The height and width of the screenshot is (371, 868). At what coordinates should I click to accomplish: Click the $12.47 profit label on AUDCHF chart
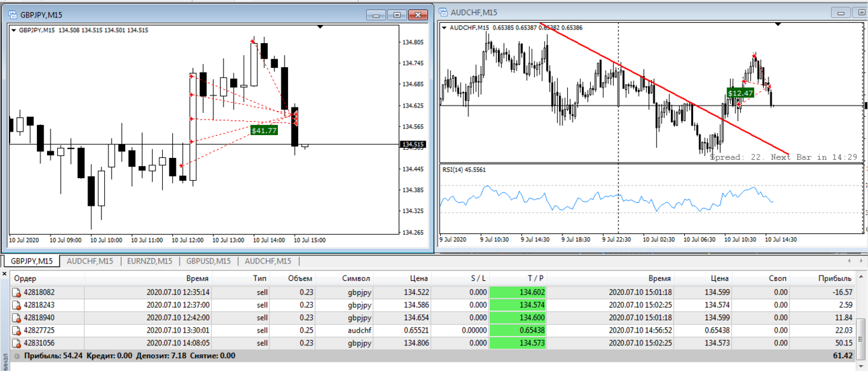pos(740,92)
